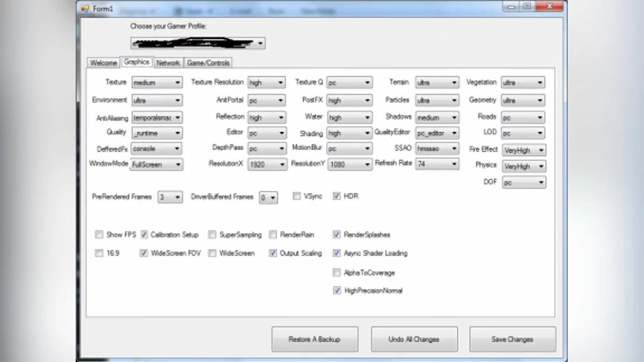644x362 pixels.
Task: Click the Form1 window icon
Action: pos(84,9)
